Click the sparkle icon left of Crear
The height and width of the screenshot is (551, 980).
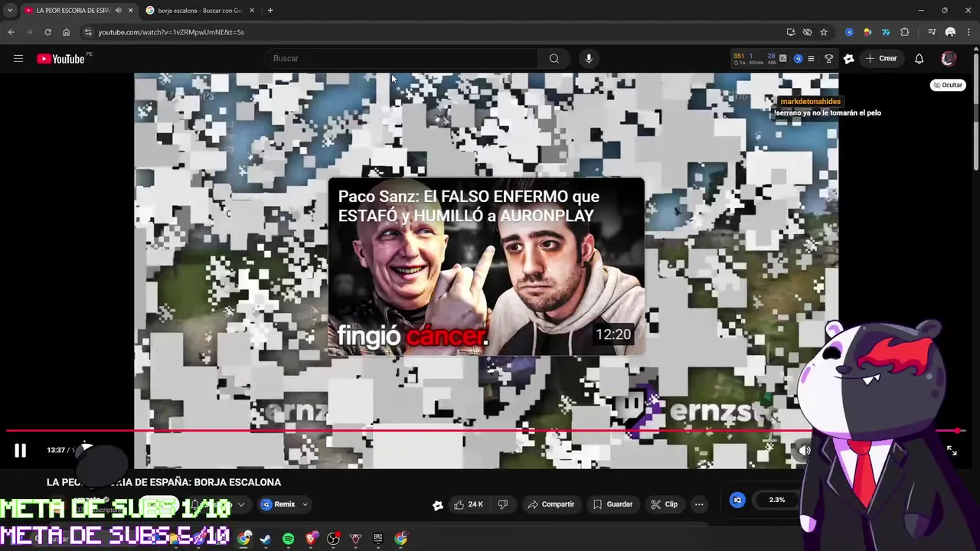pos(848,58)
